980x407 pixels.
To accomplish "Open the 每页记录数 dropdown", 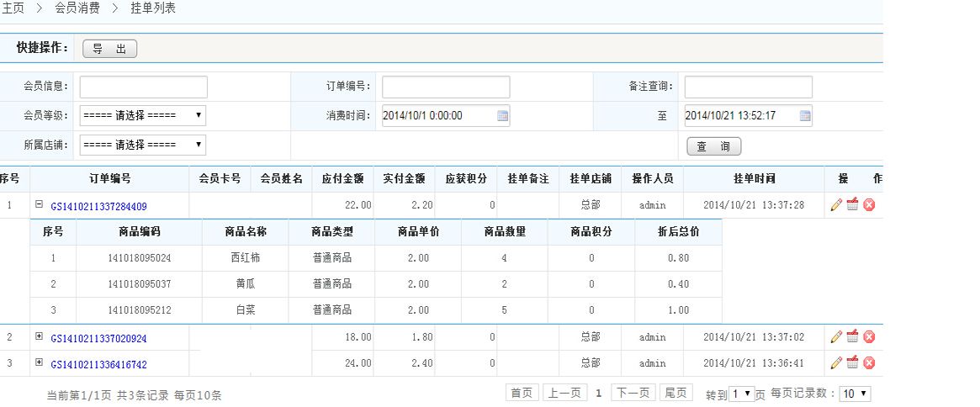I will point(856,394).
